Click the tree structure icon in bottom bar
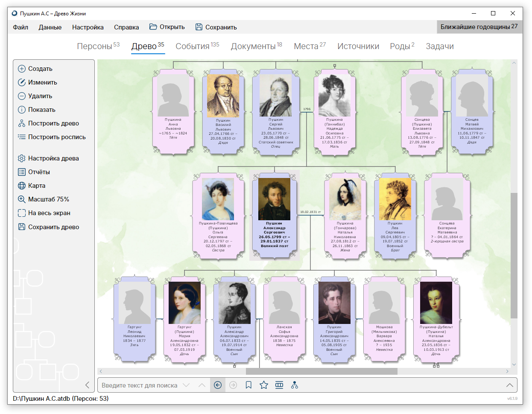The height and width of the screenshot is (414, 532). coord(295,385)
